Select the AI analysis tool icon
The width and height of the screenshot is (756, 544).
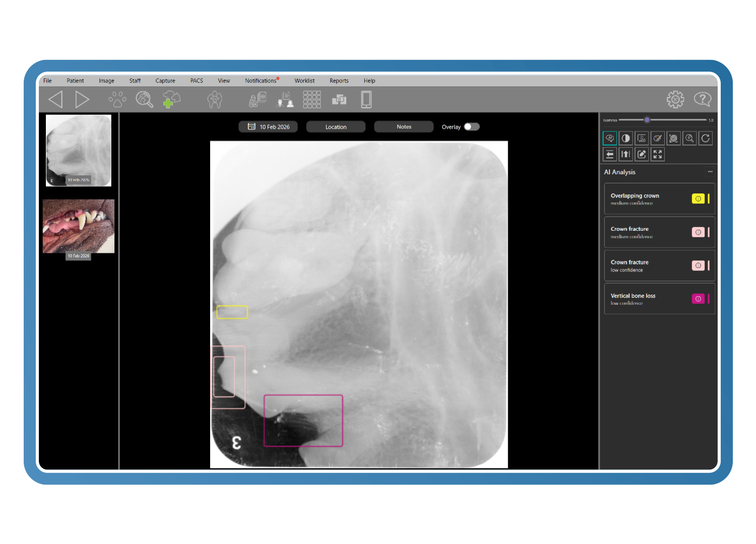click(610, 138)
